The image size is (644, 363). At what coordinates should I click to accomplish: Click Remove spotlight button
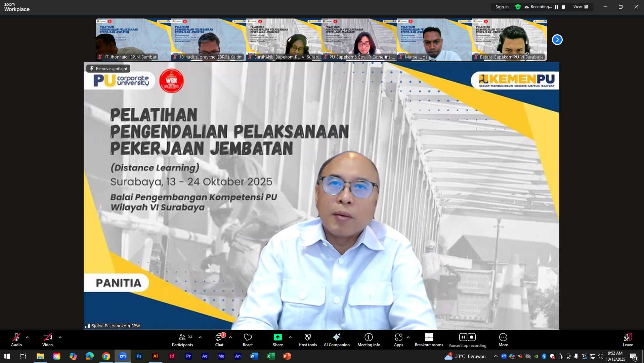tap(108, 69)
